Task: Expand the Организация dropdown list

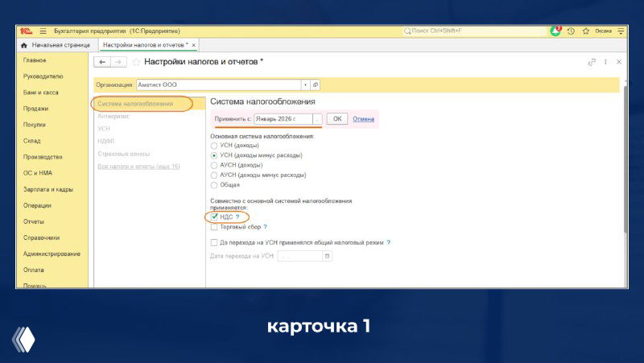Action: [x=306, y=85]
